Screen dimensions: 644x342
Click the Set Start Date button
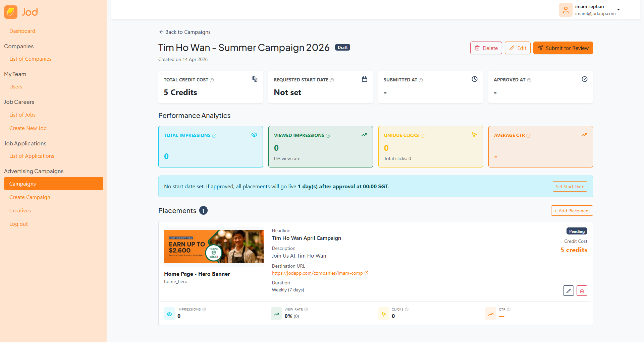pos(570,187)
